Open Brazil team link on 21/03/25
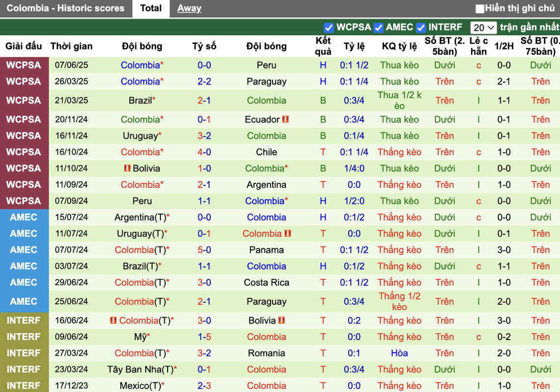Screen dimensions: 560x392 coord(140,100)
